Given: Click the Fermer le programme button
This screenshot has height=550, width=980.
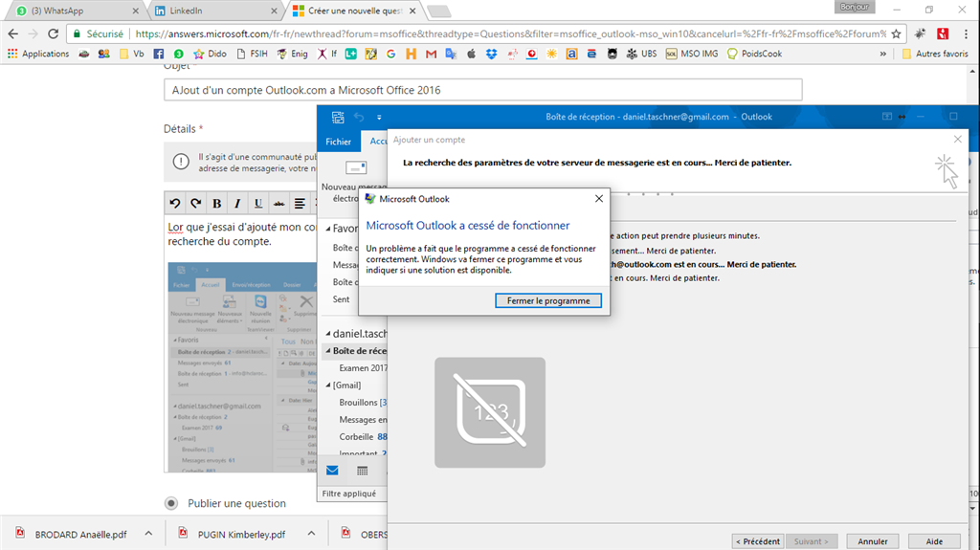Looking at the screenshot, I should tap(548, 300).
